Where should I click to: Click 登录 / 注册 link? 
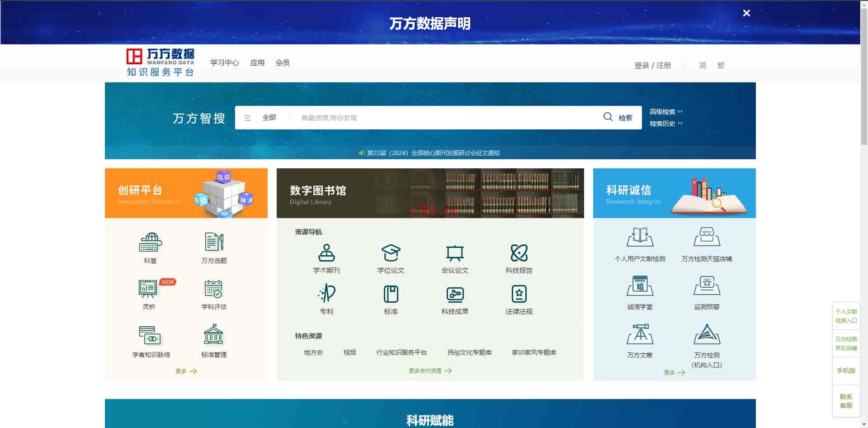click(x=652, y=65)
